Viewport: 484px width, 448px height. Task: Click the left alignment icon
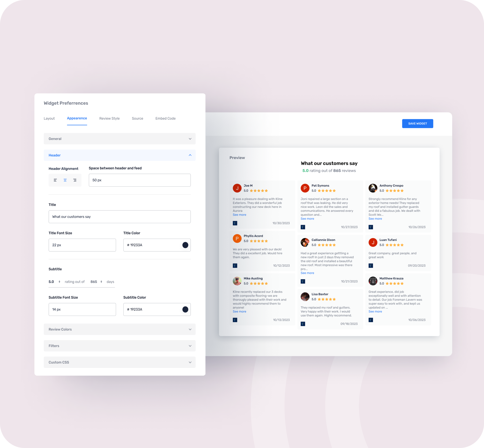55,180
